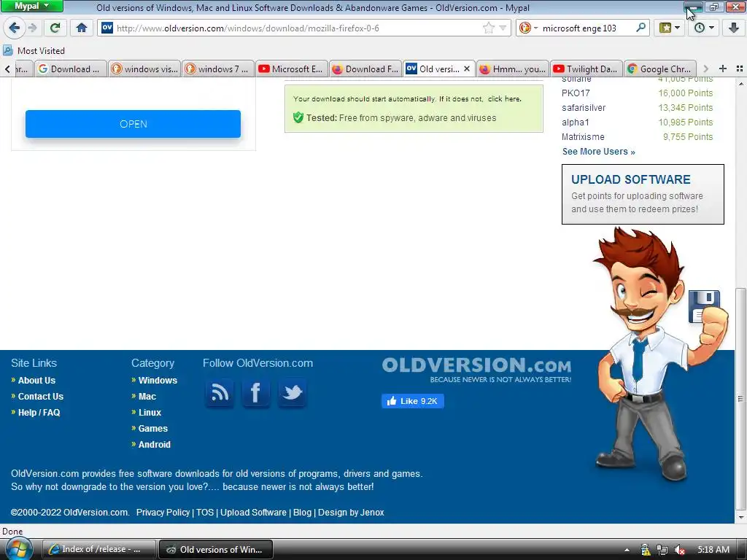Go back with the back arrow
This screenshot has height=560, width=747.
pyautogui.click(x=15, y=28)
